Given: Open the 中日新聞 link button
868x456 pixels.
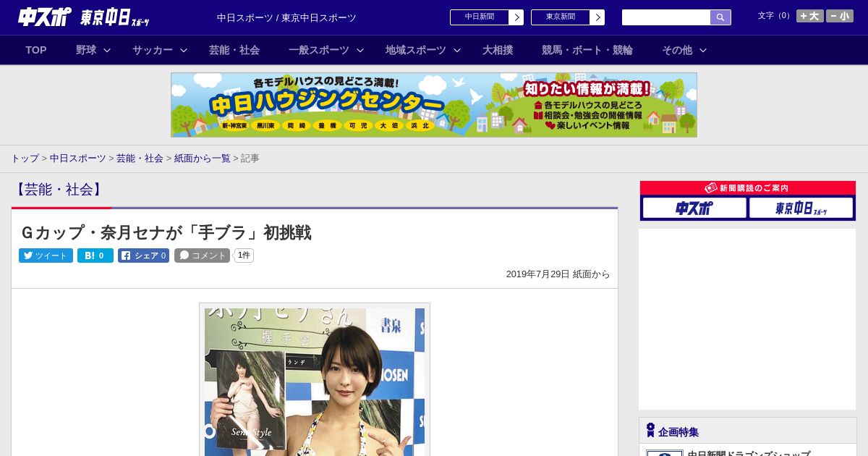Looking at the screenshot, I should point(487,17).
